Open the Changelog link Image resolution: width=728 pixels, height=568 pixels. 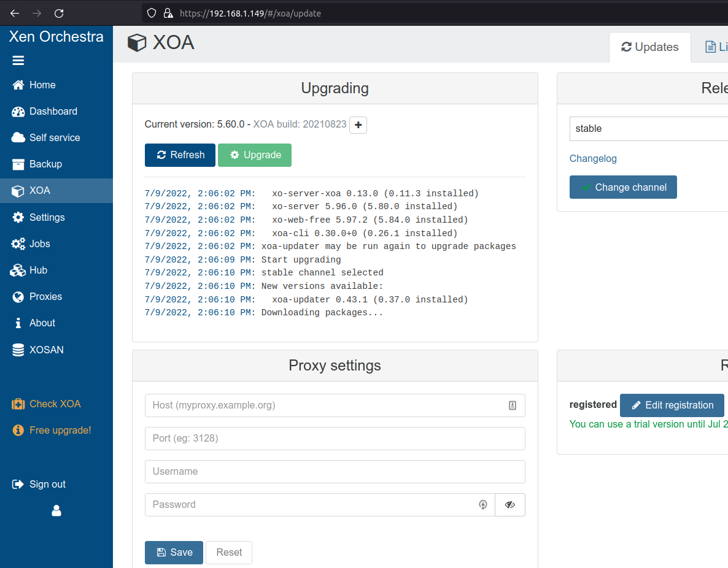point(593,159)
